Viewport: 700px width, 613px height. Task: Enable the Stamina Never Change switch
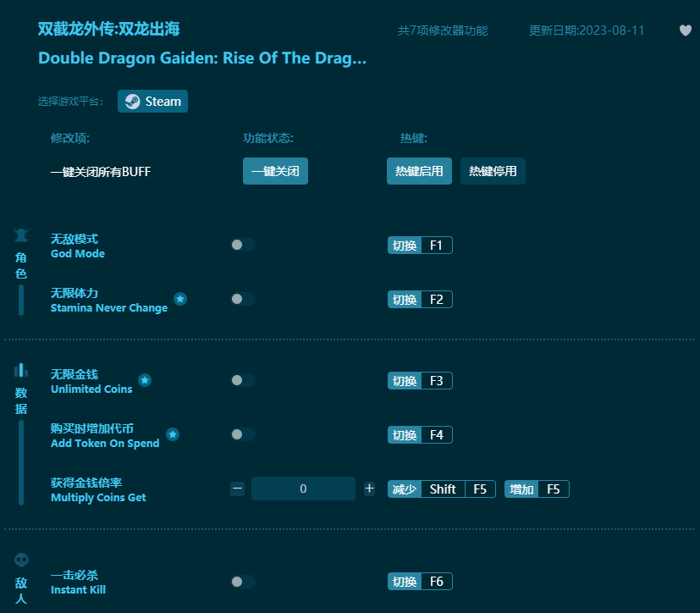click(243, 299)
